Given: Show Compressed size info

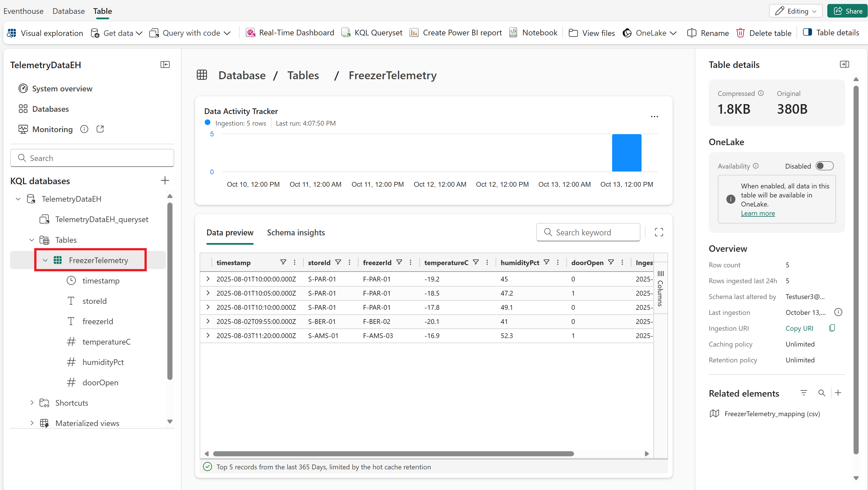Looking at the screenshot, I should tap(761, 93).
